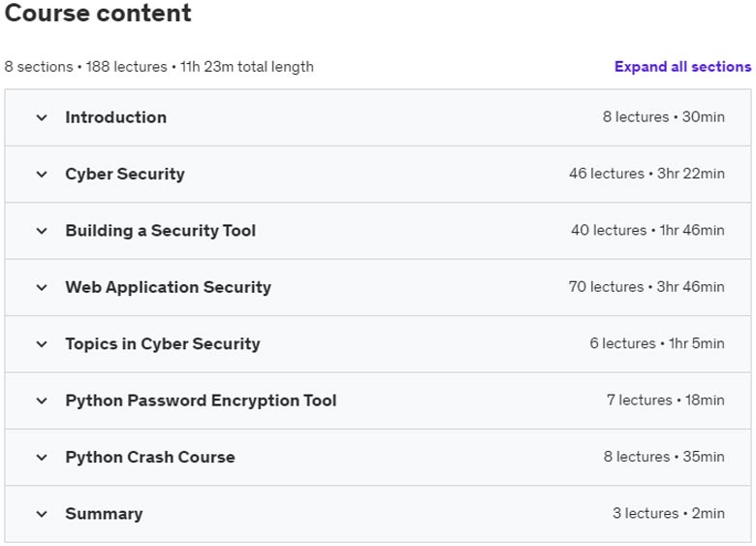Expand Topics in Cyber Security chevron

[42, 344]
